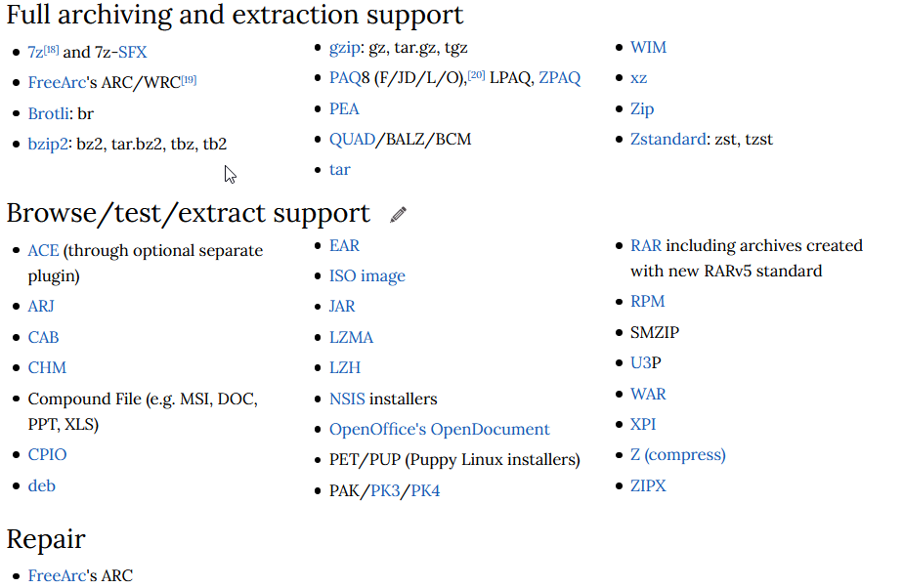Open the Zstandard link

pyautogui.click(x=668, y=140)
